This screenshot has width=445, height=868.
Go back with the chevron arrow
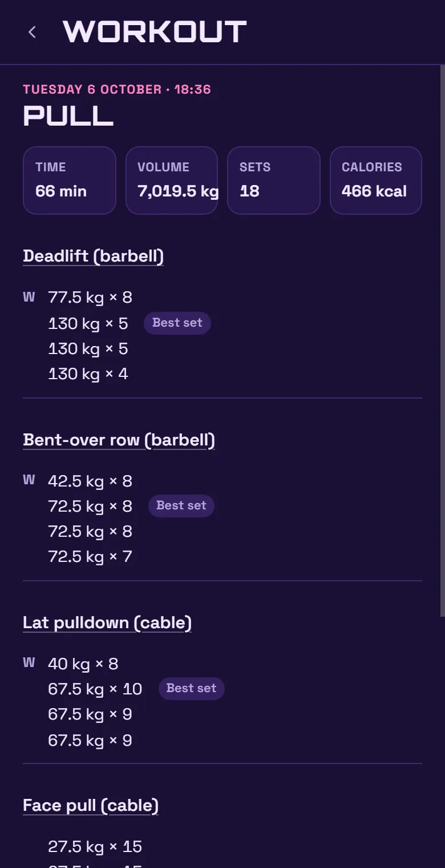[33, 32]
